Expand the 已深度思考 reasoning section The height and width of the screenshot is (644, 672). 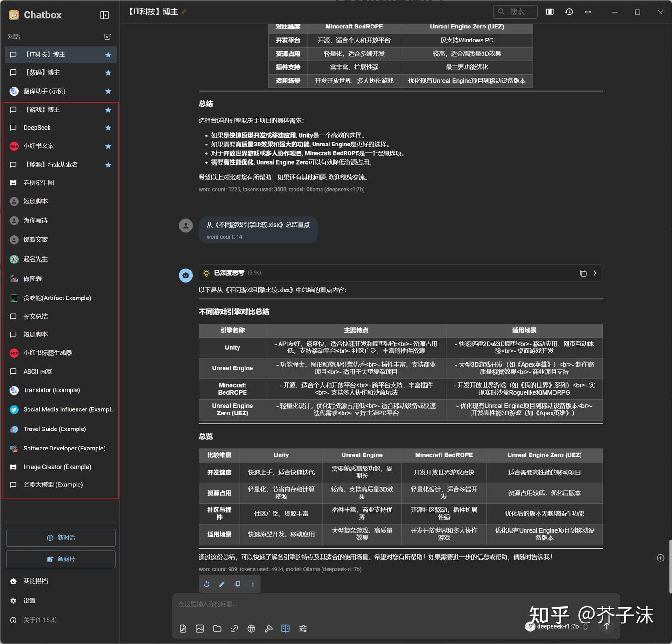click(x=595, y=273)
